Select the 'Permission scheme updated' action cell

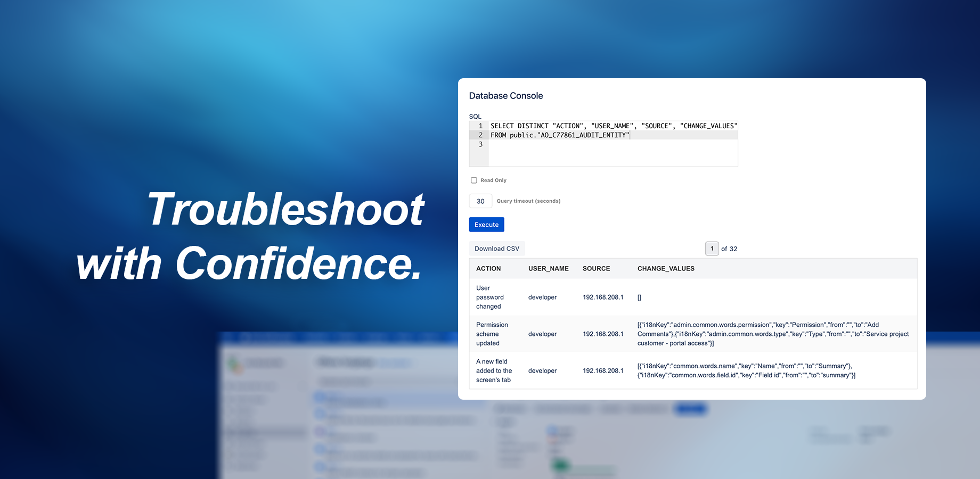click(492, 334)
